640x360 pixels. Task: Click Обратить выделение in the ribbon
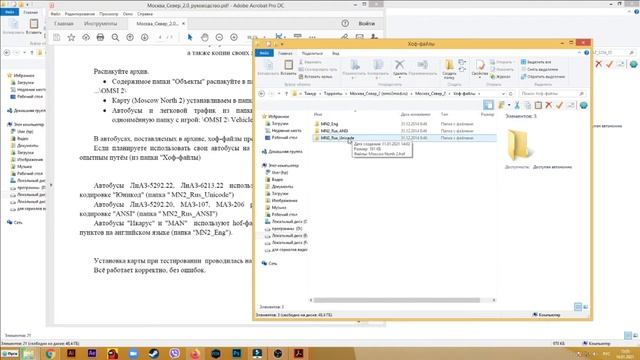(x=543, y=77)
